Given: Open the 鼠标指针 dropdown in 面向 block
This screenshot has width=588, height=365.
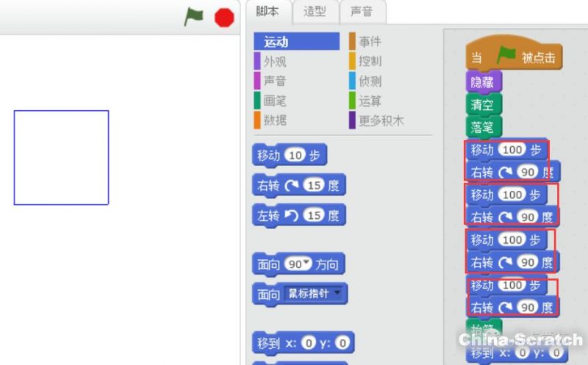Looking at the screenshot, I should click(x=337, y=293).
